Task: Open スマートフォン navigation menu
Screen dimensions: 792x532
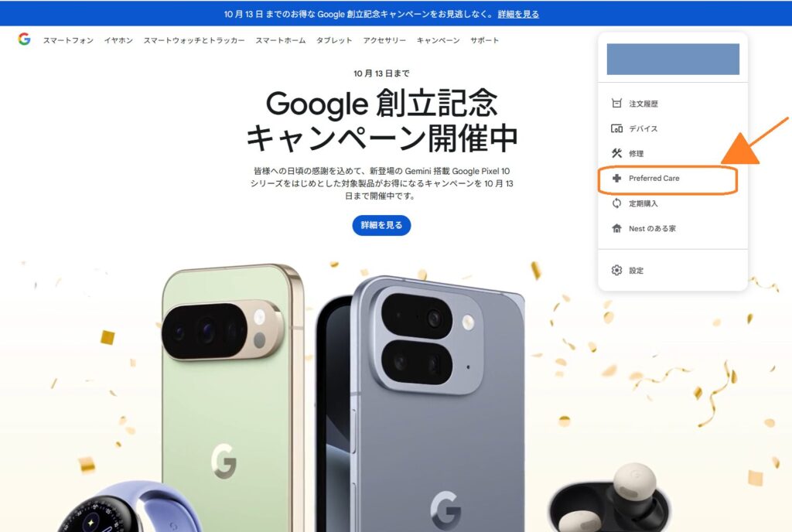Action: coord(68,40)
